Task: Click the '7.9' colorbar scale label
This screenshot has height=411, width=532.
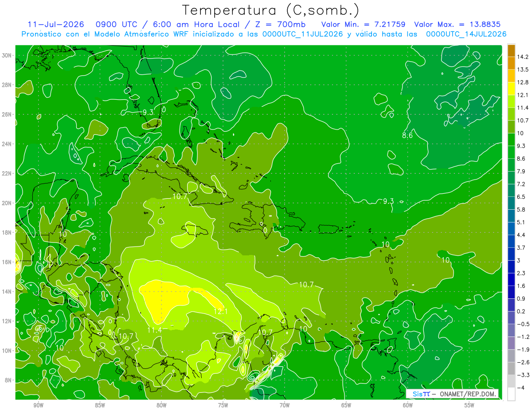Action: pos(521,172)
